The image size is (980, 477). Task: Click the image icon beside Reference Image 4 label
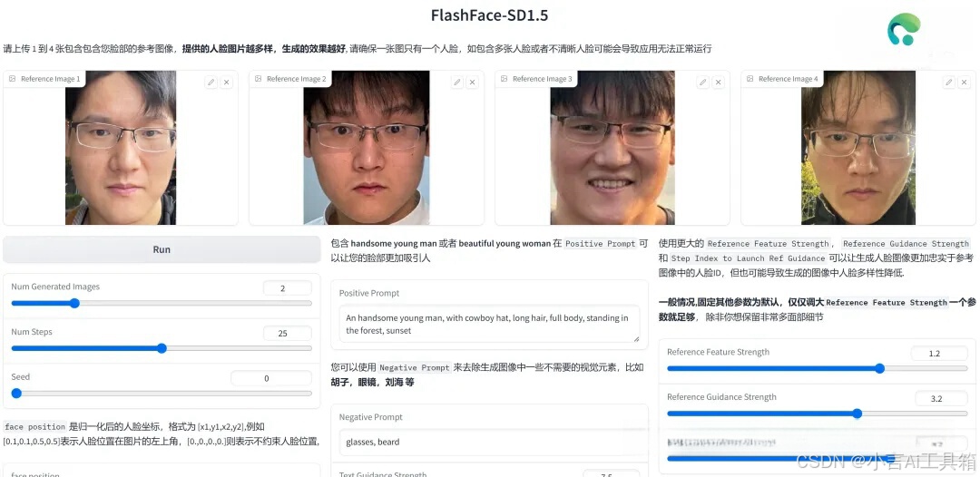750,79
